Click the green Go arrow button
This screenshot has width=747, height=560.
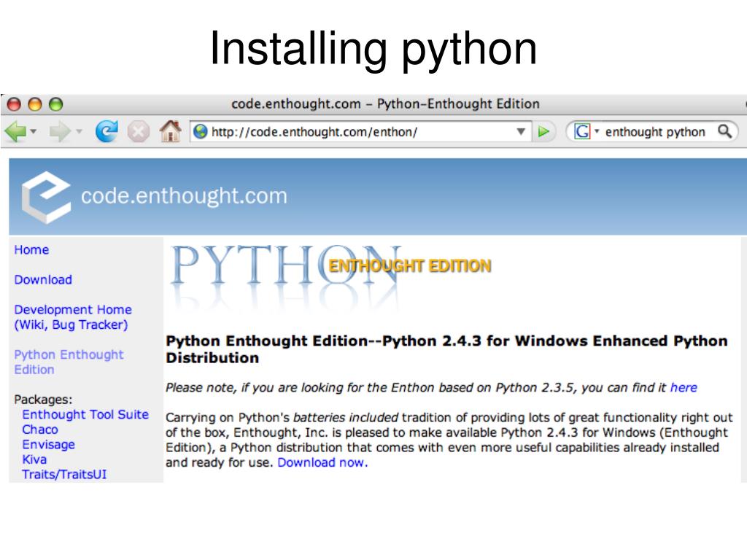543,131
